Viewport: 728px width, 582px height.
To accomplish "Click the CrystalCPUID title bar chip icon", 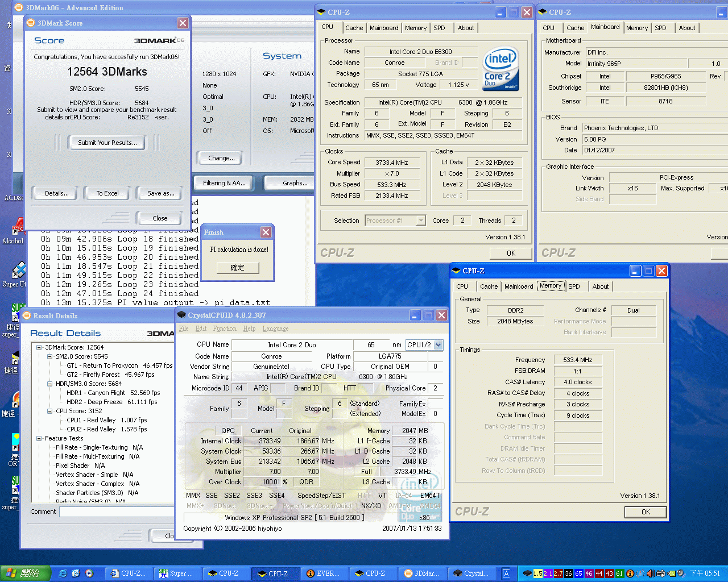I will [x=181, y=315].
